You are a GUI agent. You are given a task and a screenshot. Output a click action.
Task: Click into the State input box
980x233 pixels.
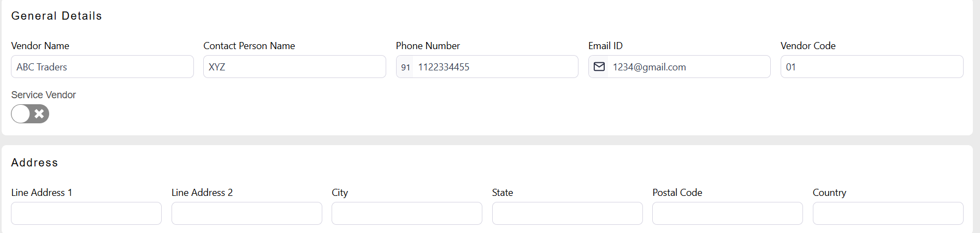pyautogui.click(x=567, y=213)
